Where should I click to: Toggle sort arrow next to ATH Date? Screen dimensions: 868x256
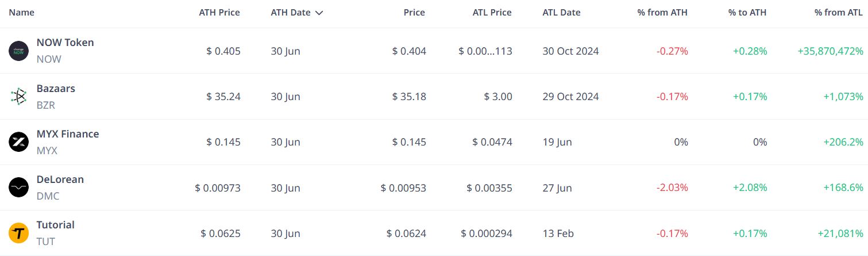point(319,13)
